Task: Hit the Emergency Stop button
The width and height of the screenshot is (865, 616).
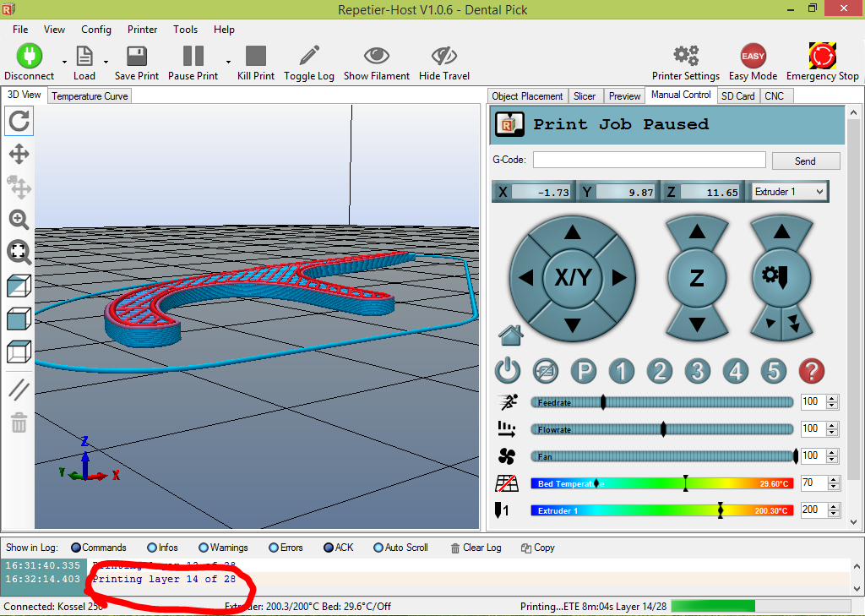Action: (823, 56)
